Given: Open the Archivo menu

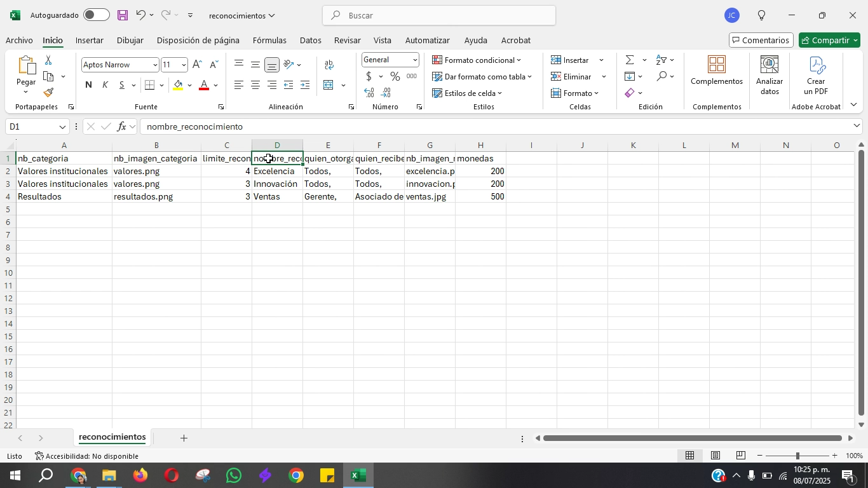Looking at the screenshot, I should [19, 40].
